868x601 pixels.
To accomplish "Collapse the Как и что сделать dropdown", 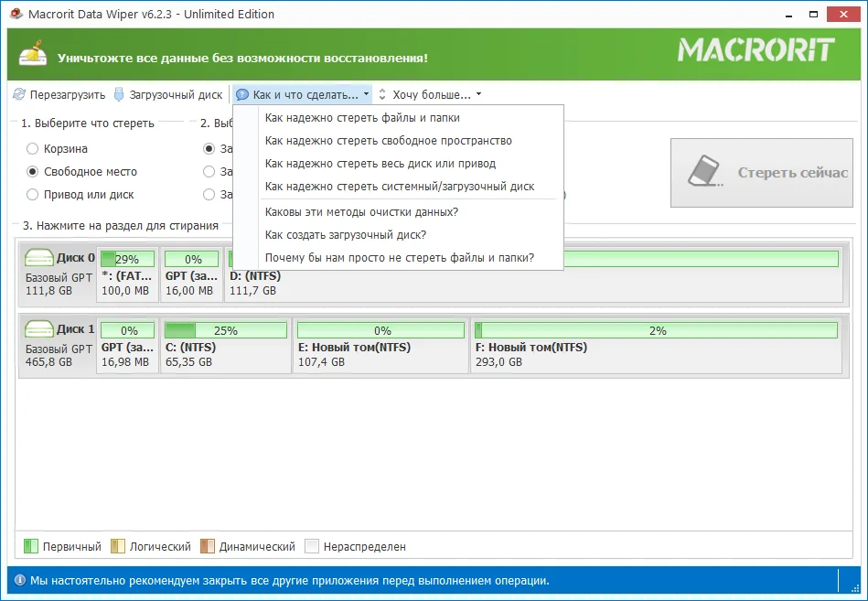I will pos(302,94).
